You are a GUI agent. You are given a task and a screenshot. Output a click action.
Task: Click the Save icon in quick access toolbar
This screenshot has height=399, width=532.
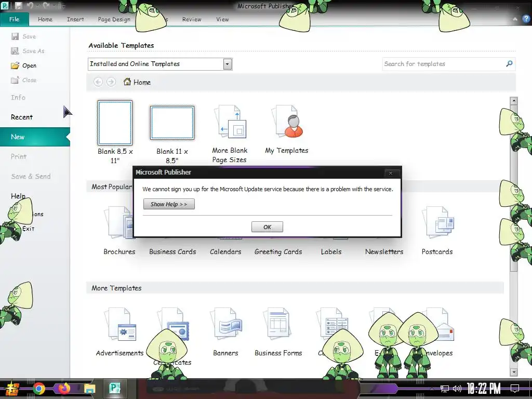point(18,6)
